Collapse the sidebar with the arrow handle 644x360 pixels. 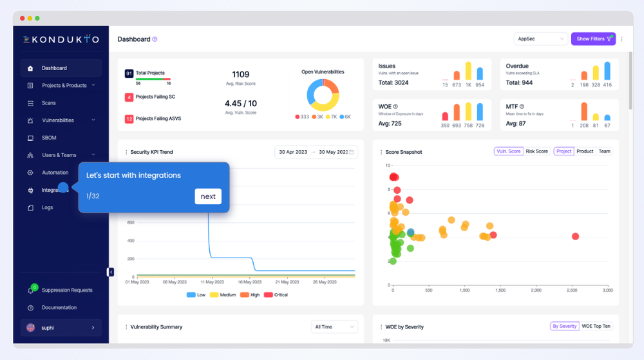pos(110,272)
